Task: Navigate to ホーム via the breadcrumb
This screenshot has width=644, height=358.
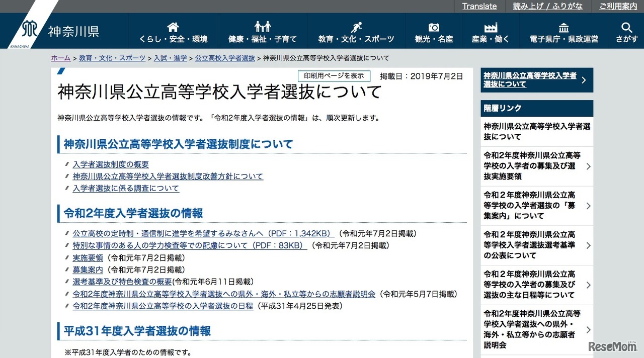Action: click(x=60, y=58)
